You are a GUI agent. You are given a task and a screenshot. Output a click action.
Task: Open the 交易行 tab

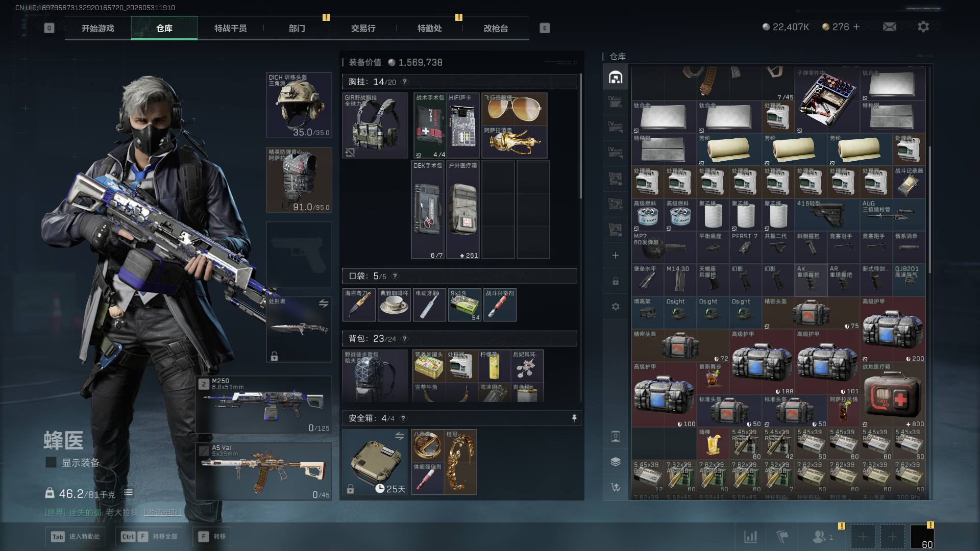pyautogui.click(x=363, y=28)
